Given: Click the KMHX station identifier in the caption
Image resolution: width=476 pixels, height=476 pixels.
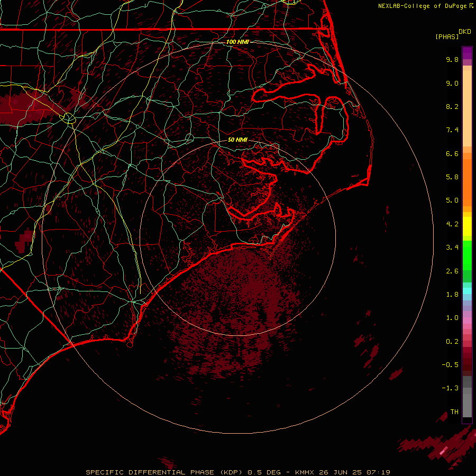Looking at the screenshot, I should point(305,472).
